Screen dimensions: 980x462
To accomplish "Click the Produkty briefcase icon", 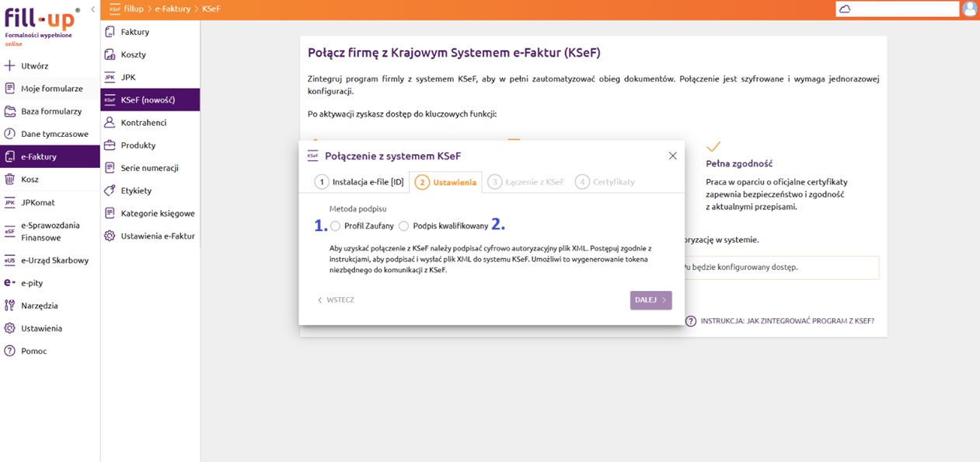I will click(110, 145).
